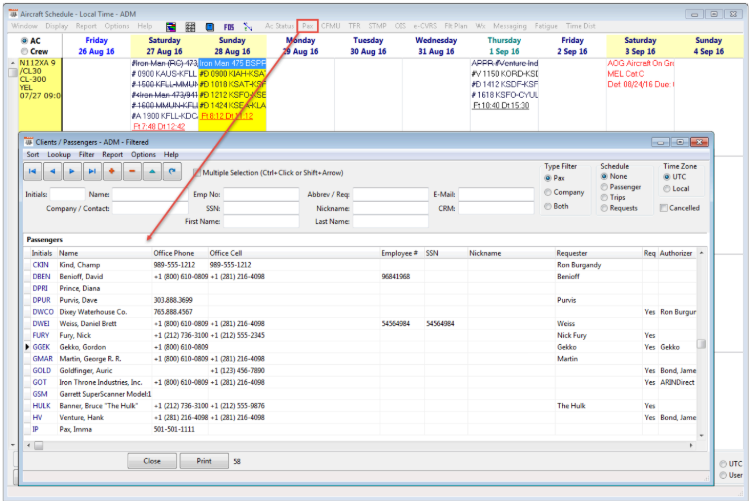Click the Last Name input field
Viewport: 751px width, 501px height.
(x=393, y=222)
